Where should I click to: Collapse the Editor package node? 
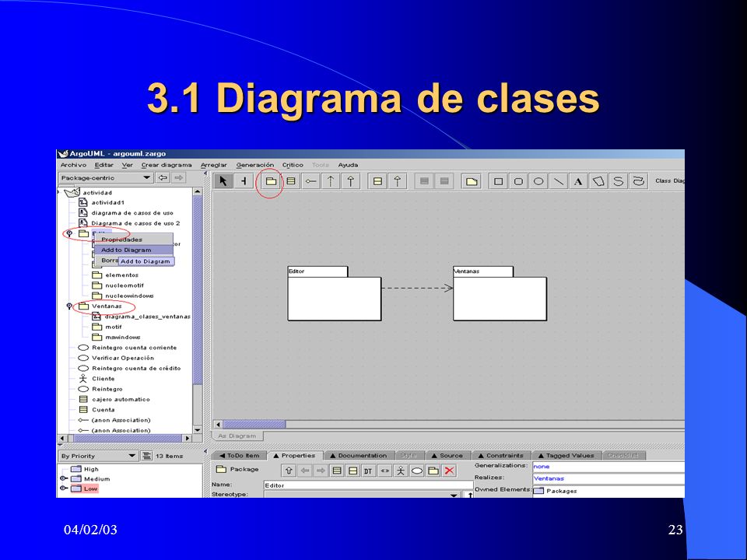click(x=69, y=233)
